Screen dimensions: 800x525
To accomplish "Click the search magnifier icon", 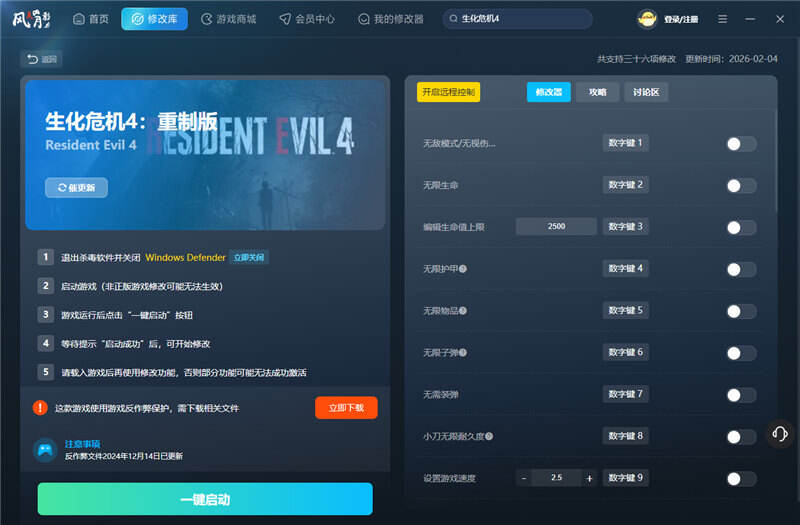I will (454, 19).
